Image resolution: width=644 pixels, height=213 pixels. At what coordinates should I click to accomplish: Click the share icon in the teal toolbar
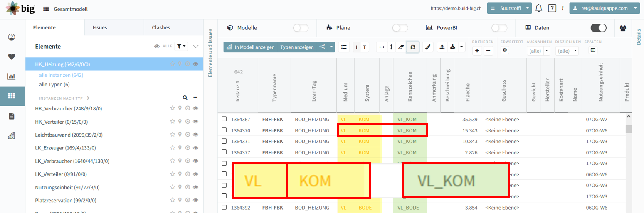click(x=322, y=47)
